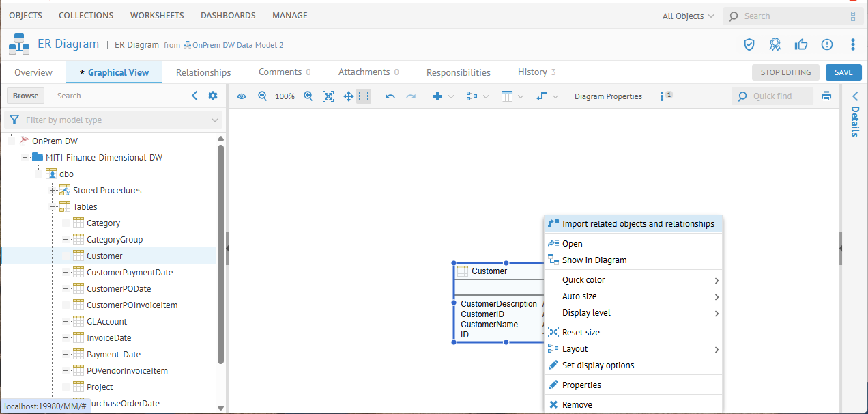Click the certification ribbon icon

[775, 44]
